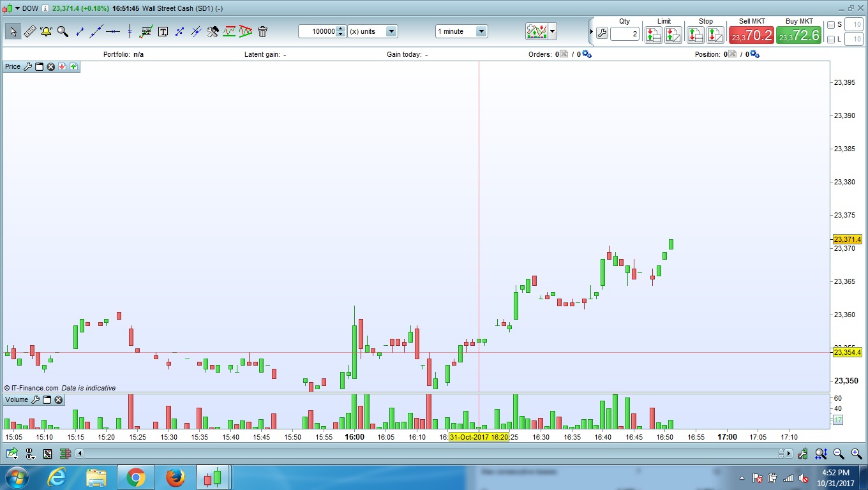
Task: Click the second Limit order icon
Action: [x=673, y=34]
